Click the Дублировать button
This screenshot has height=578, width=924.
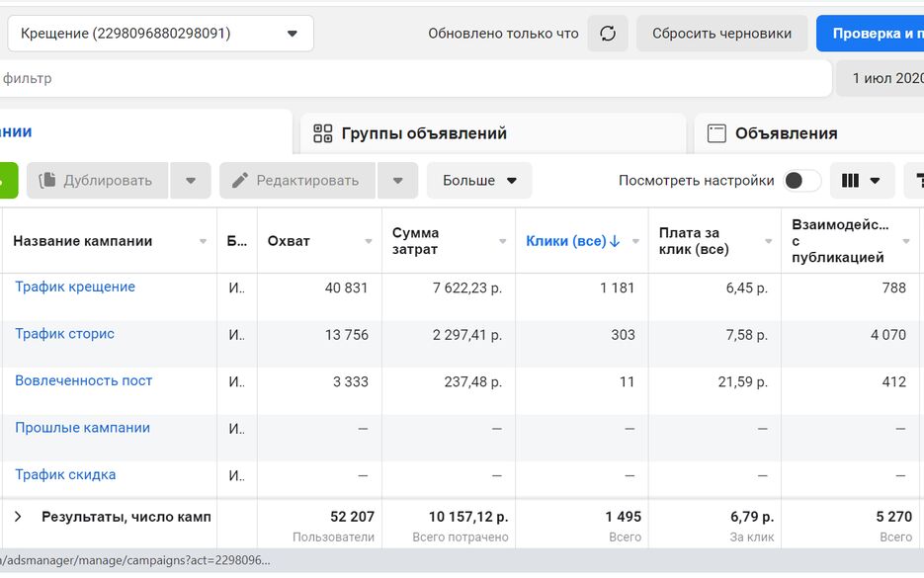tap(97, 180)
